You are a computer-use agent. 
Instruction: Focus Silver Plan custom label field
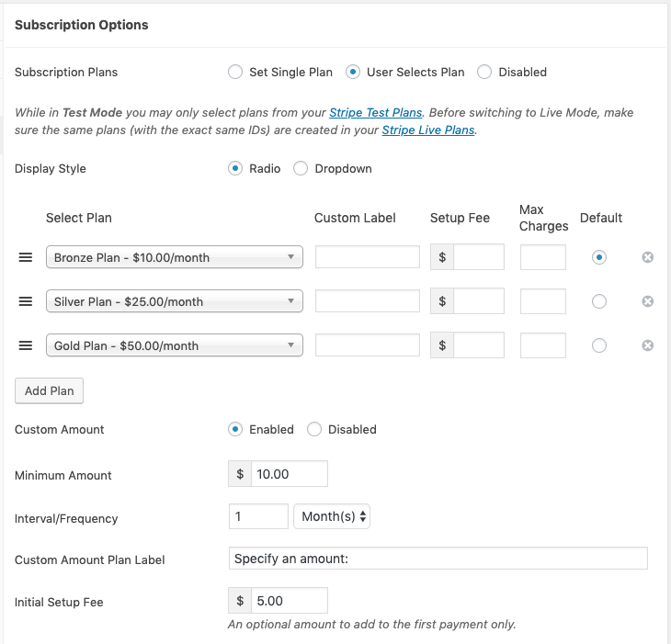[368, 301]
